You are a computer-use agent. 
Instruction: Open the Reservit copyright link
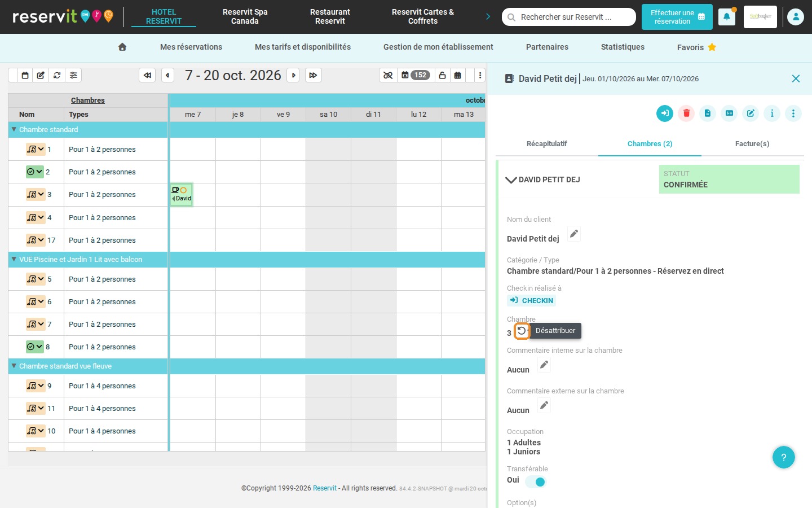point(325,488)
